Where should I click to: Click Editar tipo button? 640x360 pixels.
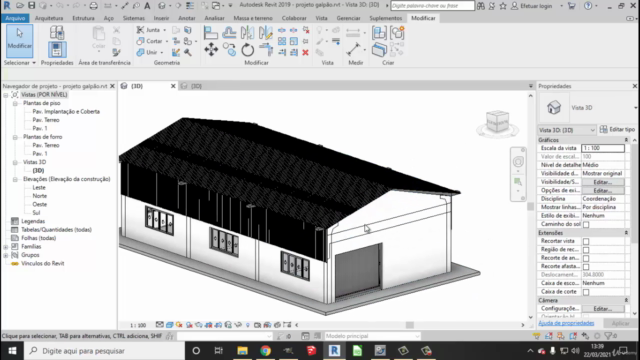coord(618,129)
